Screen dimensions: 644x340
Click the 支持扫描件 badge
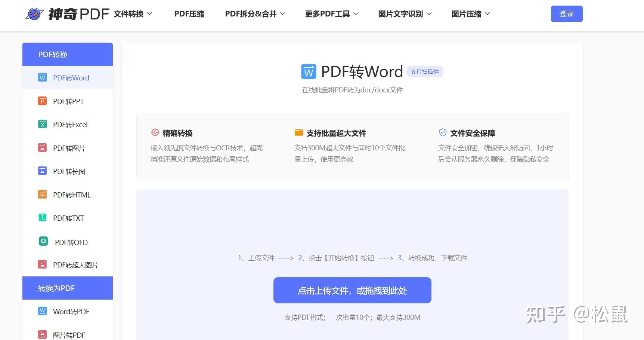[425, 71]
